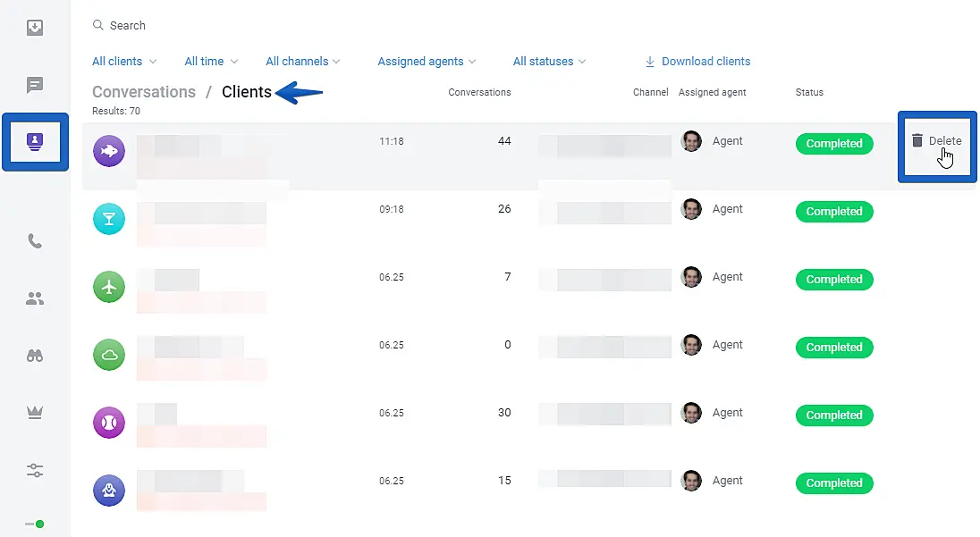Expand the All clients filter dropdown
The height and width of the screenshot is (537, 980).
[x=124, y=62]
